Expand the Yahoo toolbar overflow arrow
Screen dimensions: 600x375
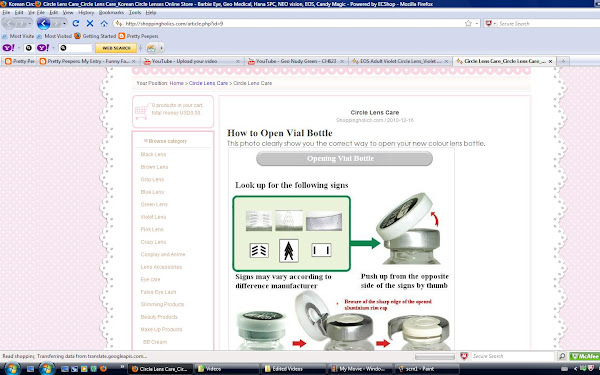[x=161, y=48]
